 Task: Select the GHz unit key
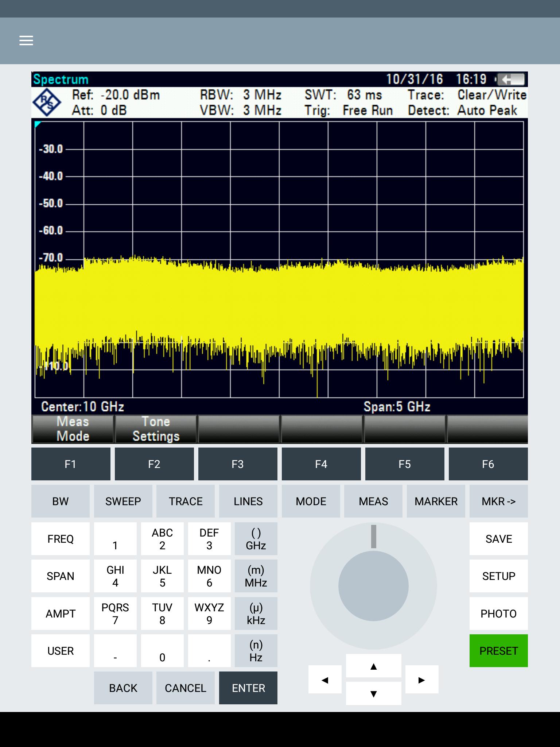click(256, 539)
